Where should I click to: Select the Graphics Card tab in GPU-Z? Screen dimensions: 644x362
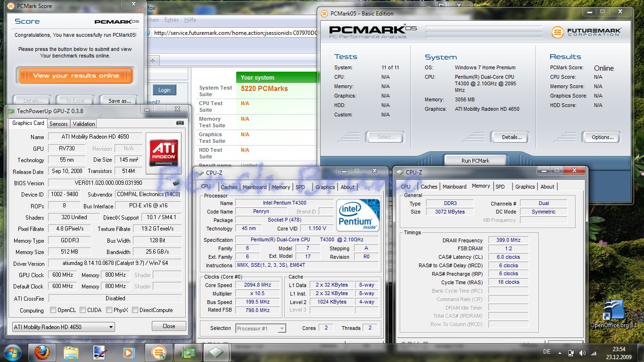tap(28, 123)
